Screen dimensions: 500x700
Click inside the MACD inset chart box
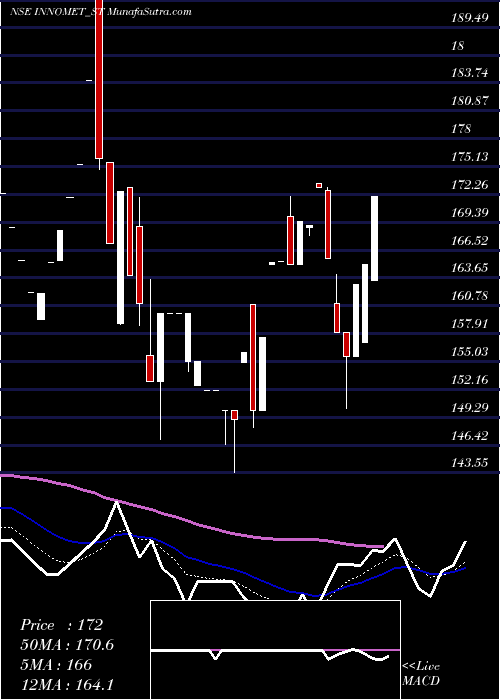(x=275, y=650)
